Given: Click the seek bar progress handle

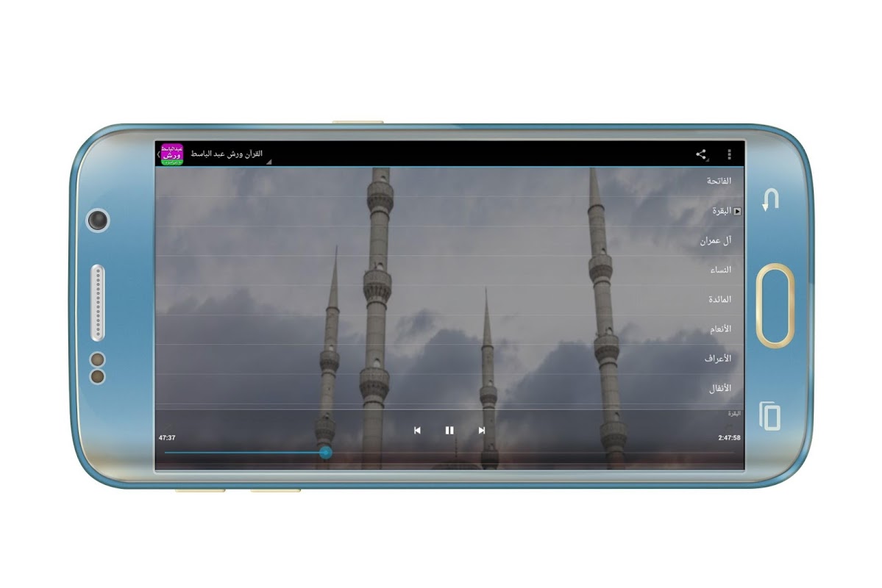Looking at the screenshot, I should 326,453.
